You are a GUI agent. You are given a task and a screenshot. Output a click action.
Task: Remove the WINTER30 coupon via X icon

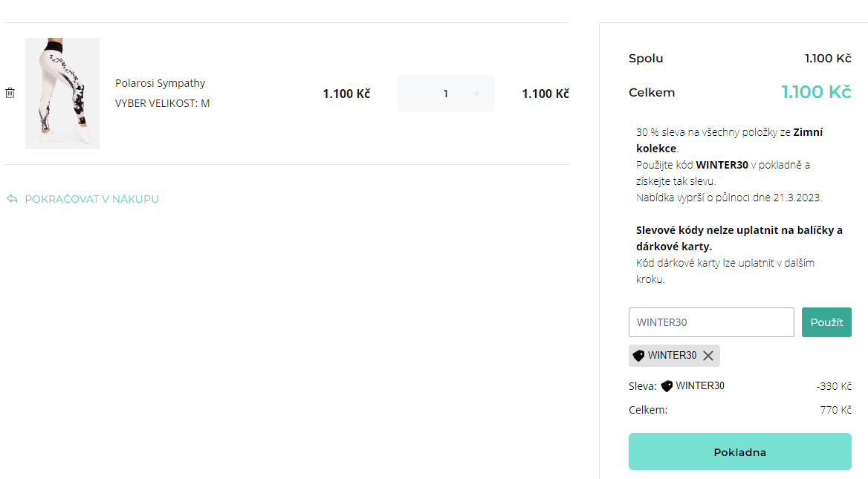click(x=708, y=356)
